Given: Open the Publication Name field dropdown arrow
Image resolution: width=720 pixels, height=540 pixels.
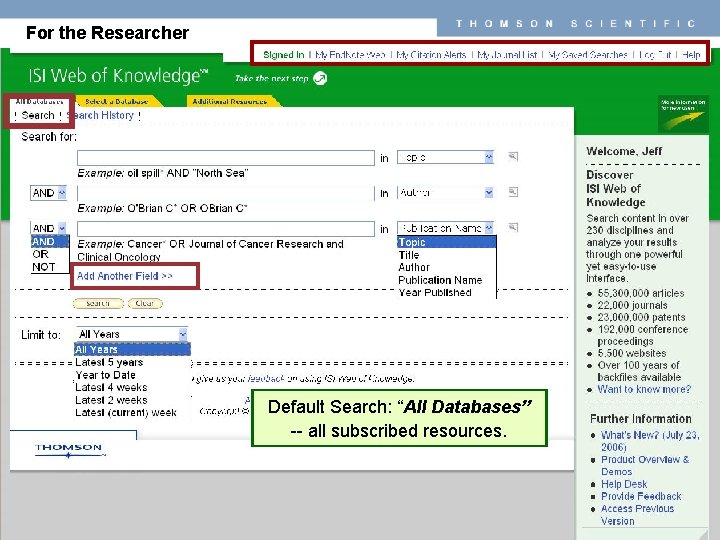Looking at the screenshot, I should tap(489, 228).
